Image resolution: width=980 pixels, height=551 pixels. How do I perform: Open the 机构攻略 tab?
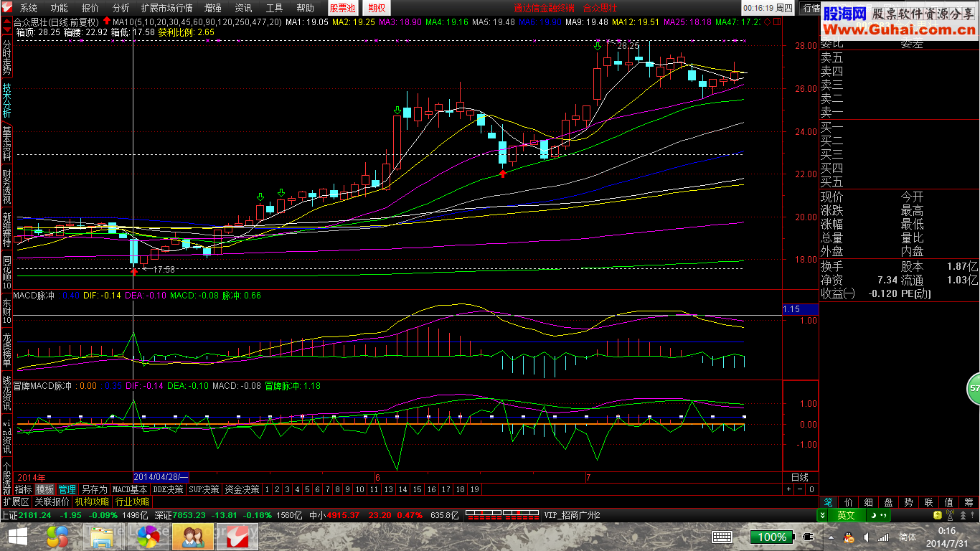(x=93, y=502)
